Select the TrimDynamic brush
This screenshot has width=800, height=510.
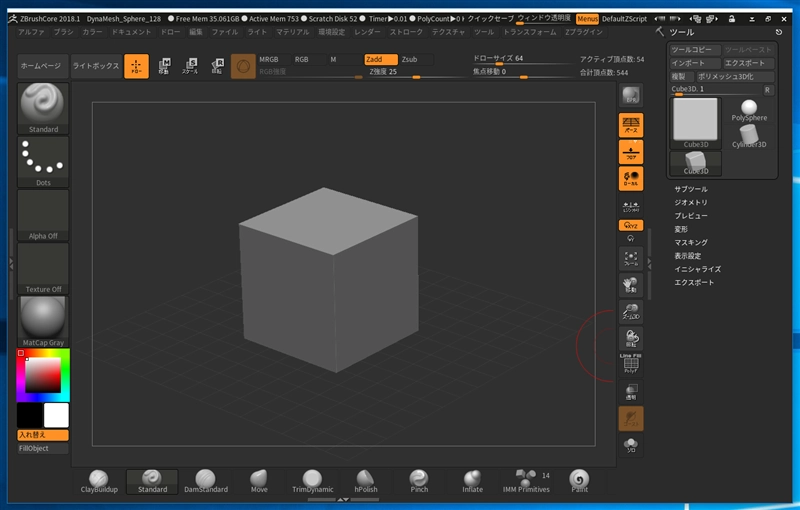(312, 482)
